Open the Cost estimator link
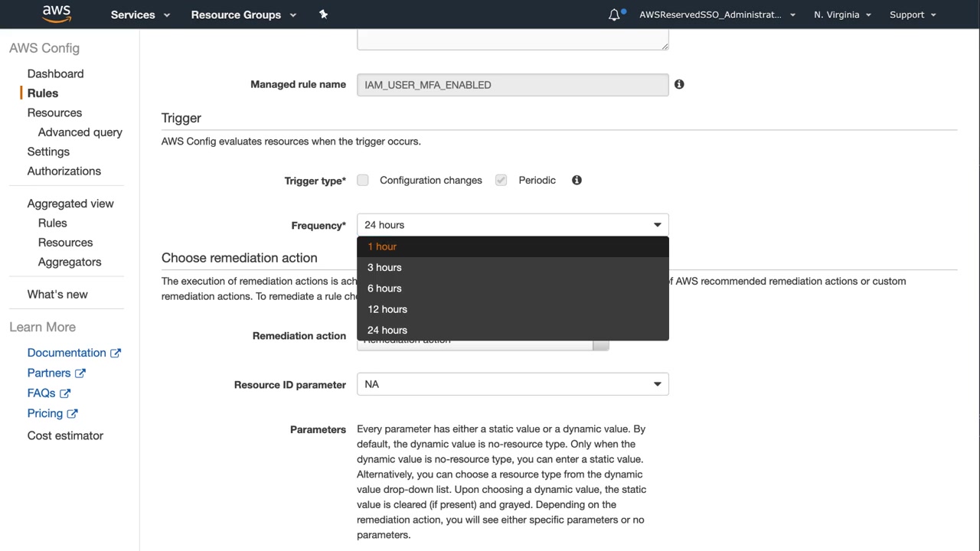The width and height of the screenshot is (980, 551). click(x=65, y=435)
